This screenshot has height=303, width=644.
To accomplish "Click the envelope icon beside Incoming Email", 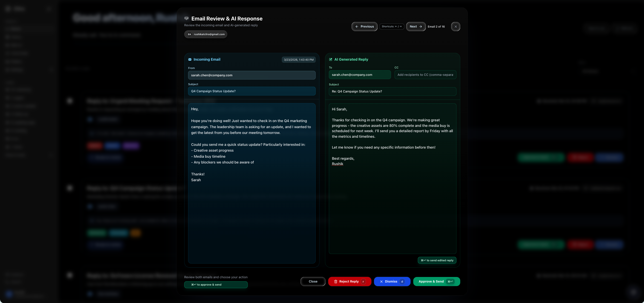I will click(190, 59).
